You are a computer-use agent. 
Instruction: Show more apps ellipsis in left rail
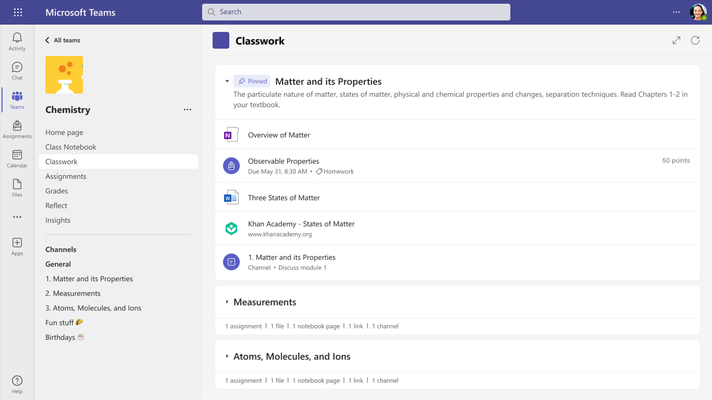pos(17,217)
